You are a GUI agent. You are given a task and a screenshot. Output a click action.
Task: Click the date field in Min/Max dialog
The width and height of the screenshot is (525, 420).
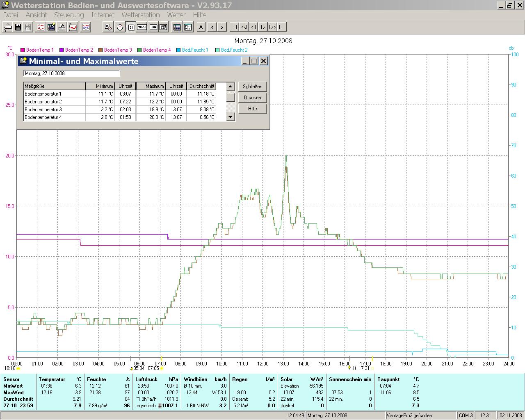71,73
